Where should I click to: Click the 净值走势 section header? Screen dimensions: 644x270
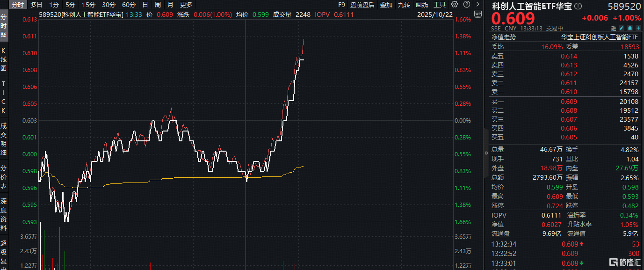pos(503,37)
